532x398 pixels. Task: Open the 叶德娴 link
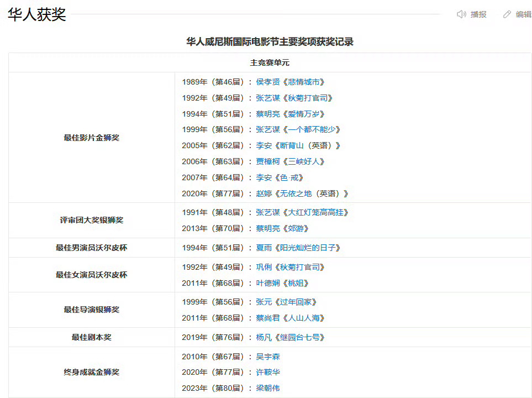click(268, 283)
